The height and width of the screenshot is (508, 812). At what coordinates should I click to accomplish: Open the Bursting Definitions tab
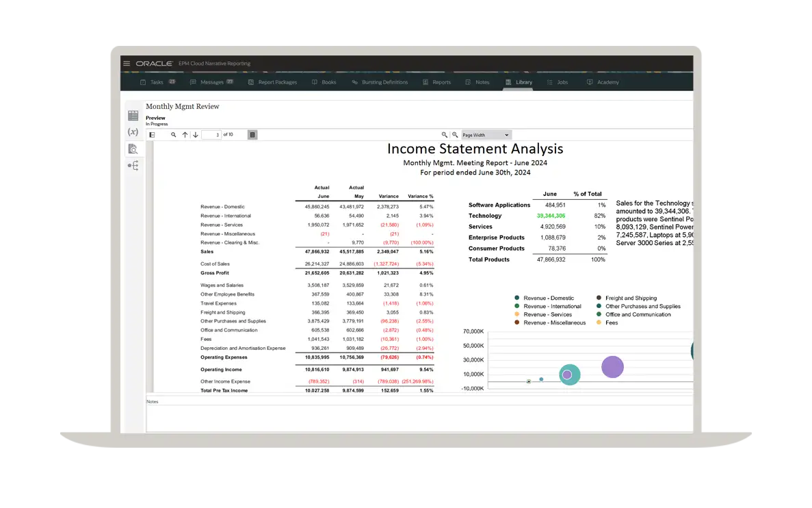coord(380,82)
